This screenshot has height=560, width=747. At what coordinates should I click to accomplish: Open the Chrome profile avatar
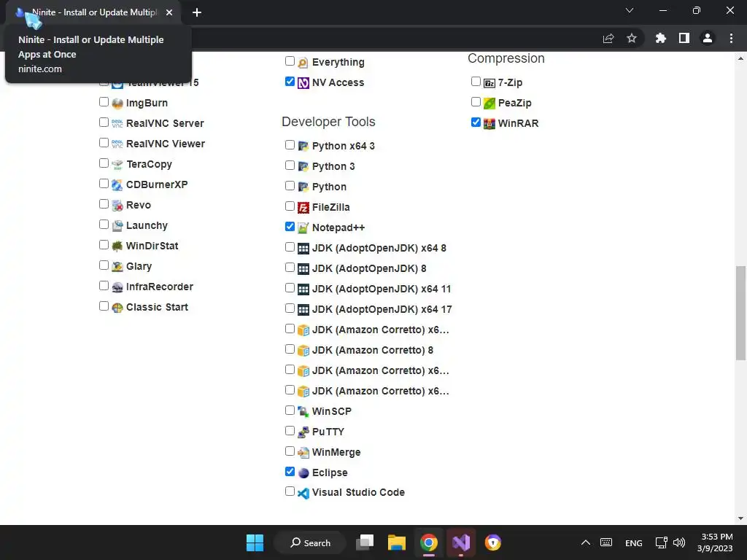pos(708,38)
